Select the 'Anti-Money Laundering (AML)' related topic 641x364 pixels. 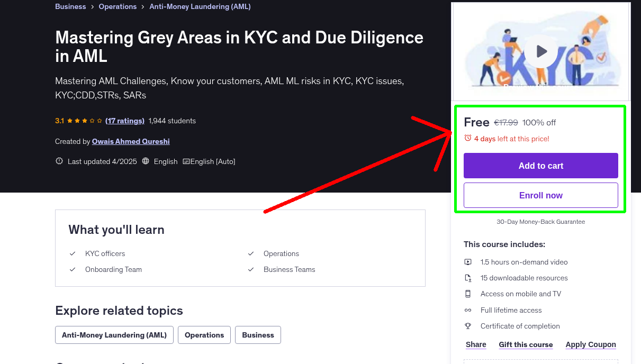click(114, 335)
